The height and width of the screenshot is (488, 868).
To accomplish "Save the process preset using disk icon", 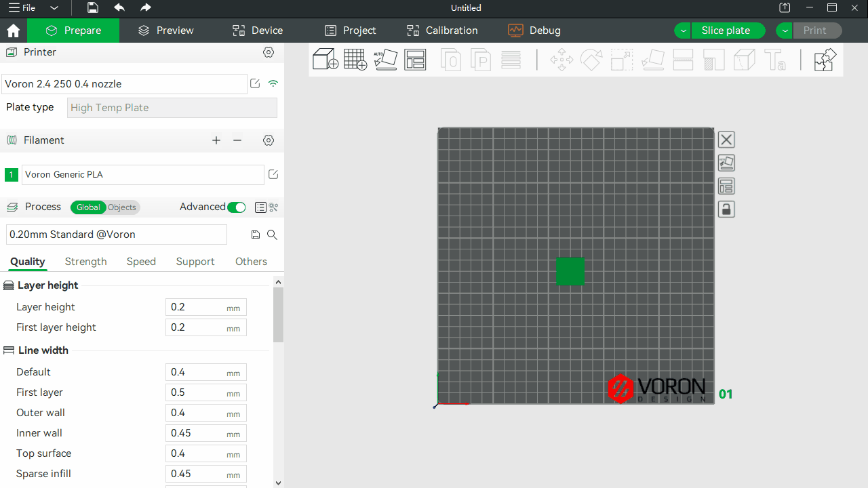I will [256, 235].
